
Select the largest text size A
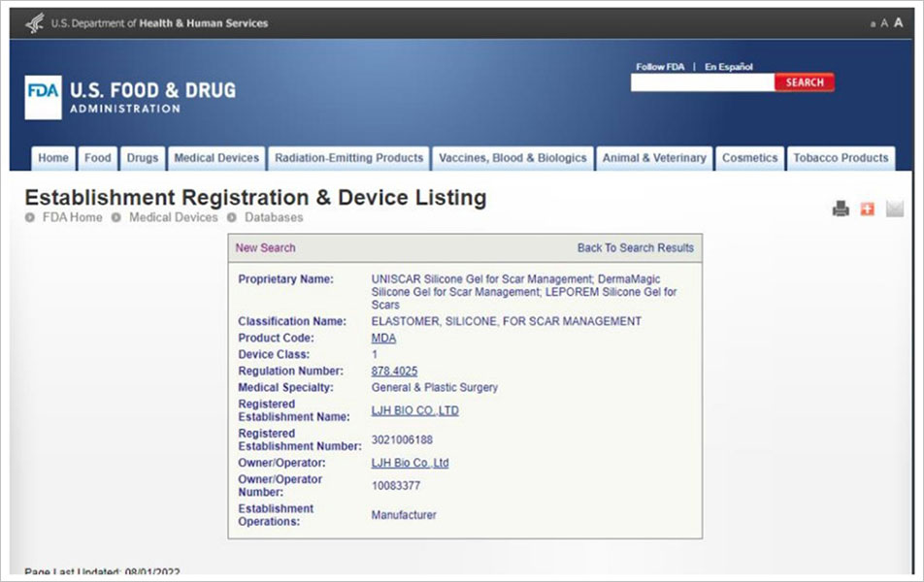point(898,22)
